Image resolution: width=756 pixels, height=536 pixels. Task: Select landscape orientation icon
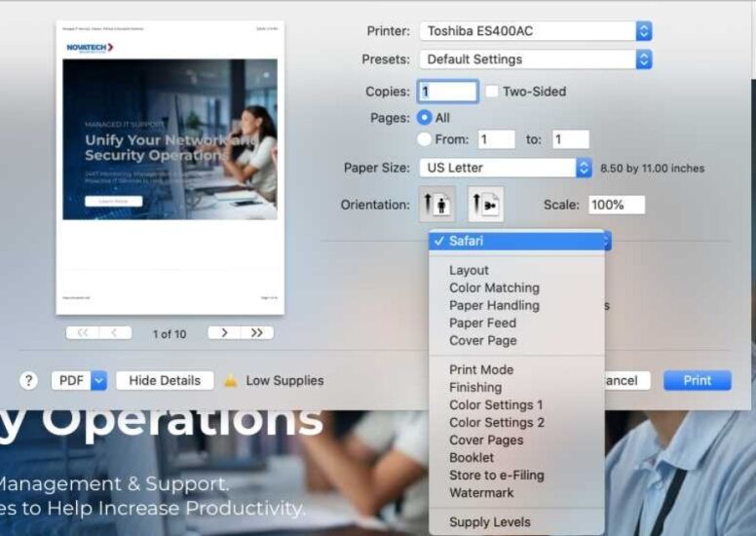[x=485, y=205]
